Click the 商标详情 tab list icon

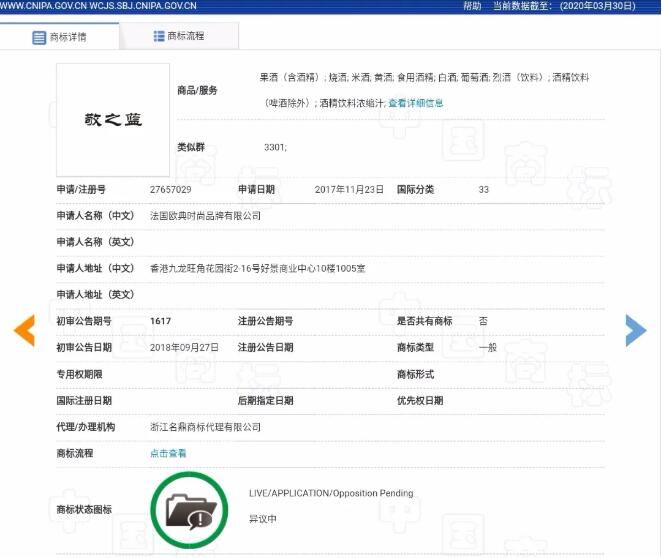point(39,38)
